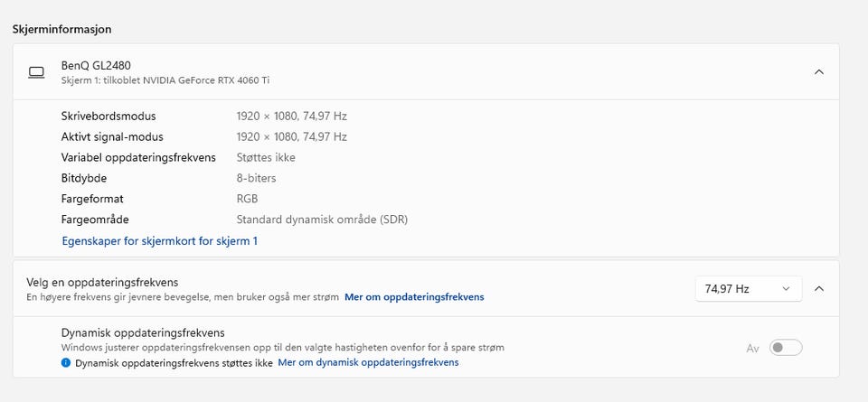Image resolution: width=868 pixels, height=402 pixels.
Task: Click the monitor icon beside BenQ GL2480
Action: pos(36,72)
